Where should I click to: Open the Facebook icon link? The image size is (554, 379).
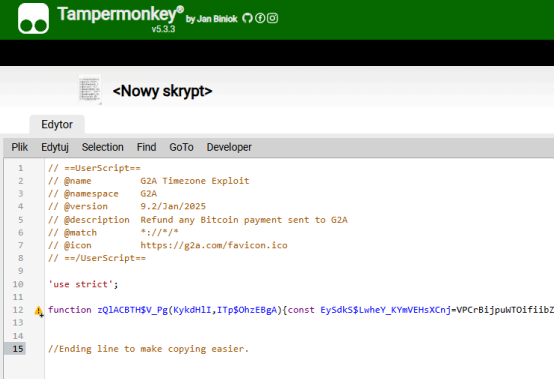pyautogui.click(x=260, y=18)
